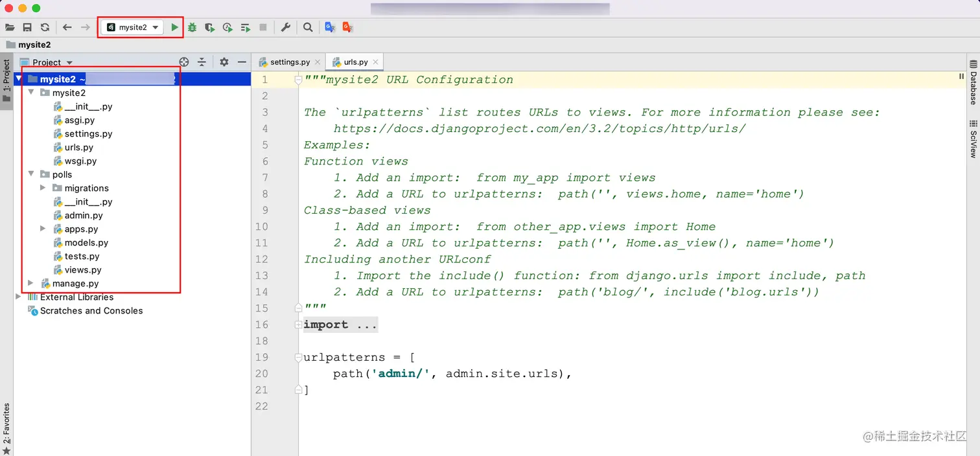Click the Open folder toolbar icon
This screenshot has height=456, width=980.
(x=10, y=27)
